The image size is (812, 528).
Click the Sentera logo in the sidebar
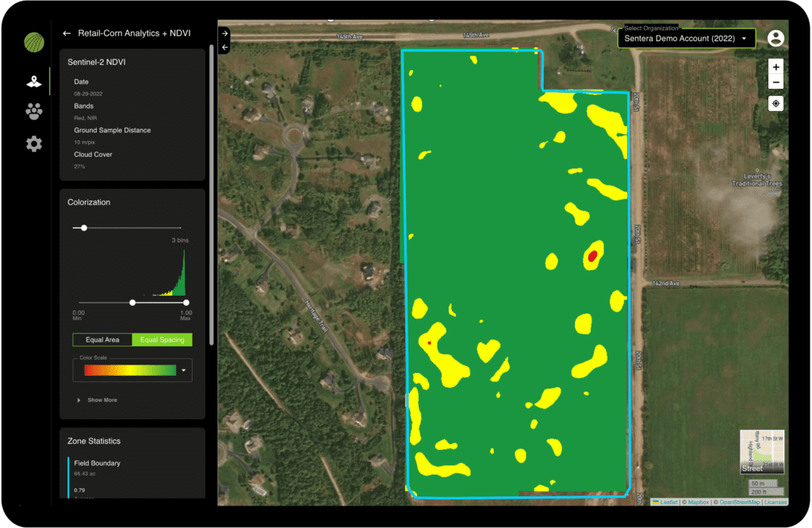tap(33, 41)
